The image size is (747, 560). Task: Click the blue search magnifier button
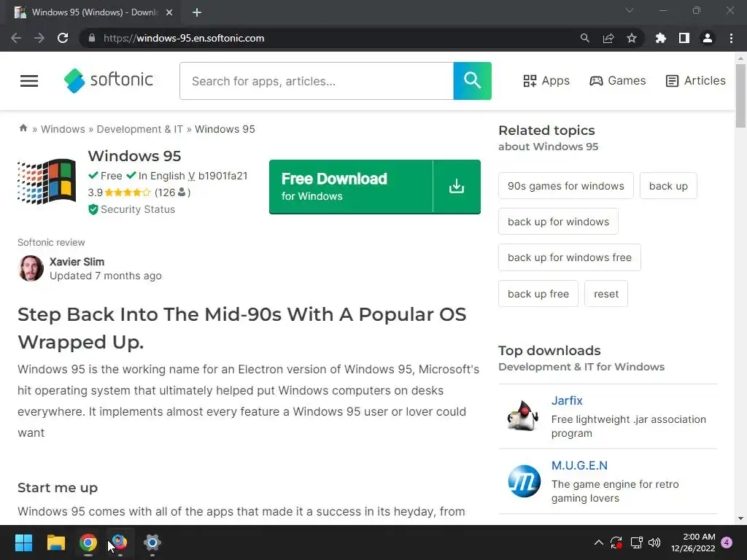click(472, 81)
